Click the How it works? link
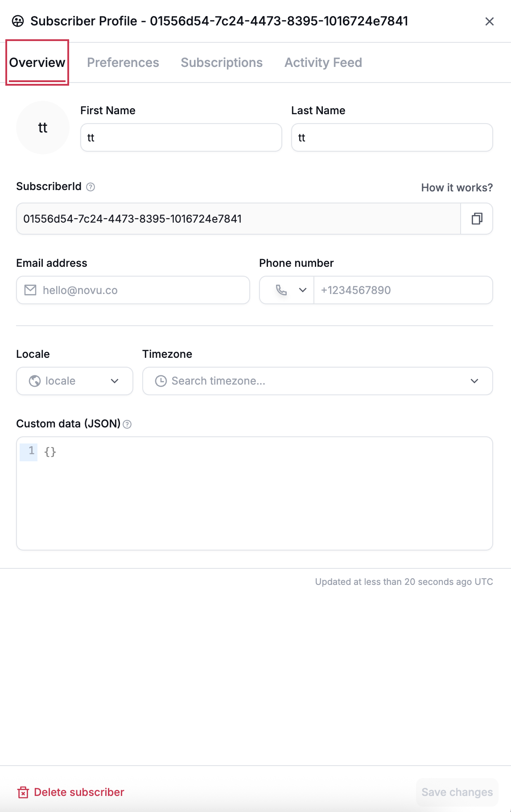Screen dimensions: 511x812 pos(457,188)
